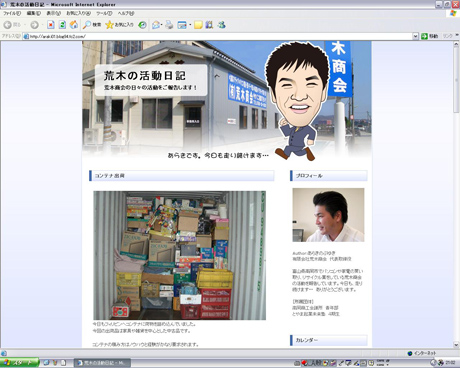This screenshot has height=368, width=460.
Task: Open the コンテナ出荷 post title
Action: point(110,176)
